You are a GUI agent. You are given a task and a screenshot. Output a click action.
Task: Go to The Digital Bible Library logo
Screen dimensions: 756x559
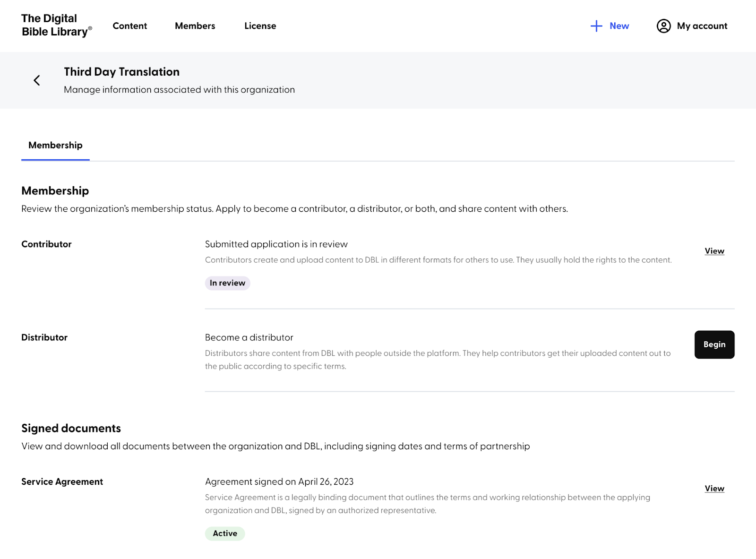point(57,25)
